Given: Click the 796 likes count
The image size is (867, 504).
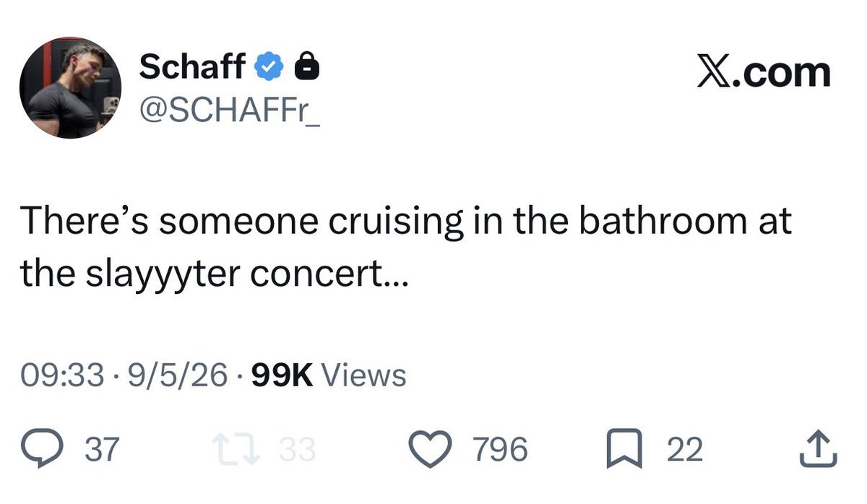Looking at the screenshot, I should pyautogui.click(x=501, y=450).
